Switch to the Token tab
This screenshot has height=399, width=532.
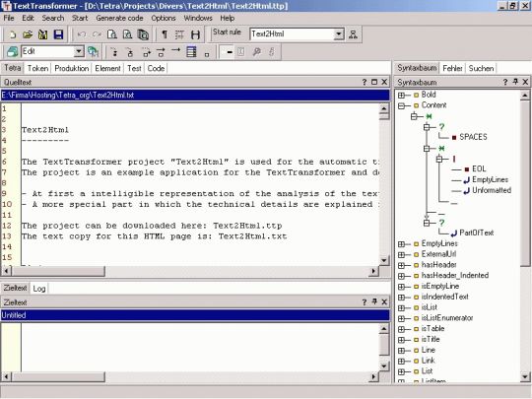[x=37, y=68]
